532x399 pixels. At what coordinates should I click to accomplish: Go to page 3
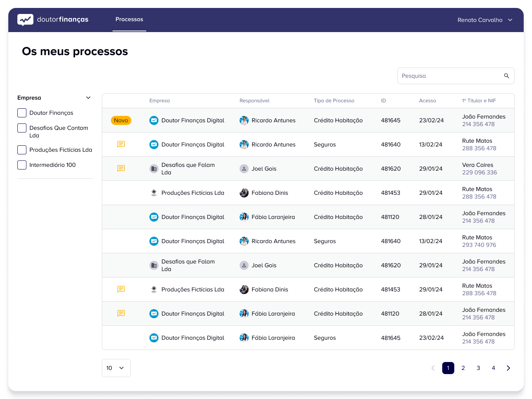tap(478, 368)
